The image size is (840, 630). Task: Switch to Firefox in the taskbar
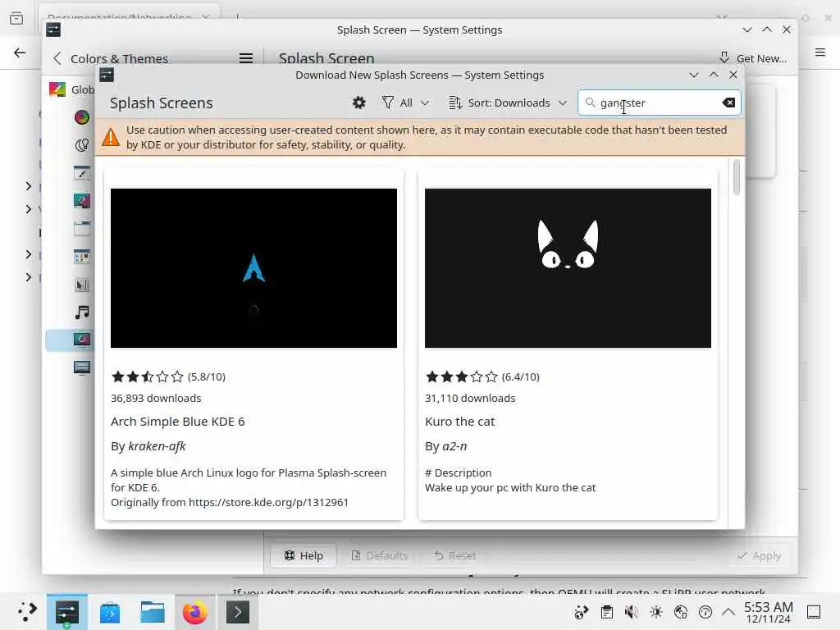(195, 612)
